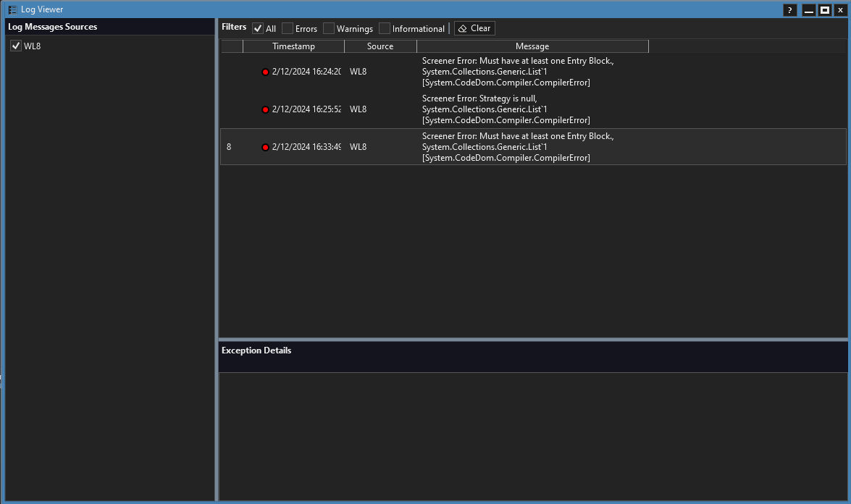
Task: Open help with the question mark button
Action: point(790,10)
